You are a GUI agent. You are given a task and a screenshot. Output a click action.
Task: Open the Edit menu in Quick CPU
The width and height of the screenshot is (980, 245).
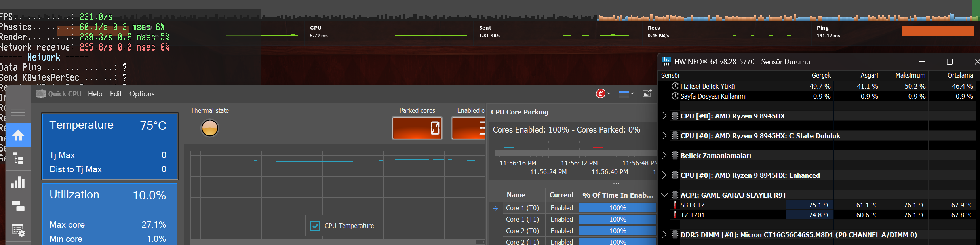[x=116, y=94]
